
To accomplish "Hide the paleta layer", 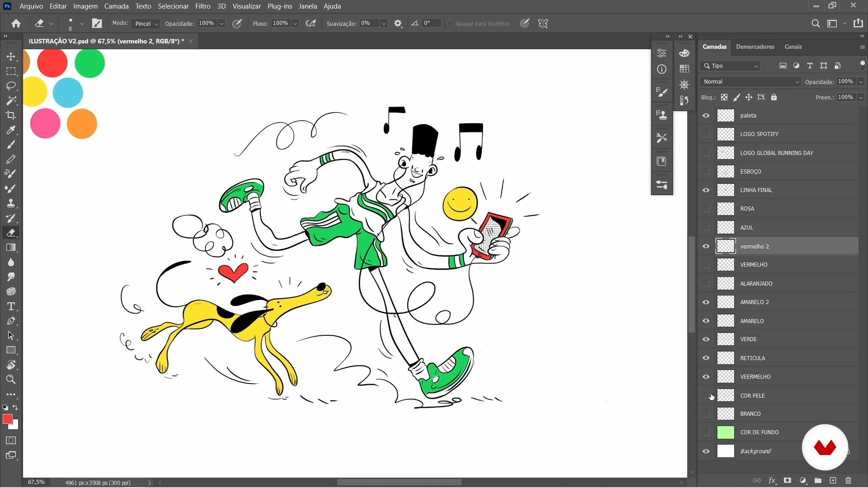I will click(706, 116).
